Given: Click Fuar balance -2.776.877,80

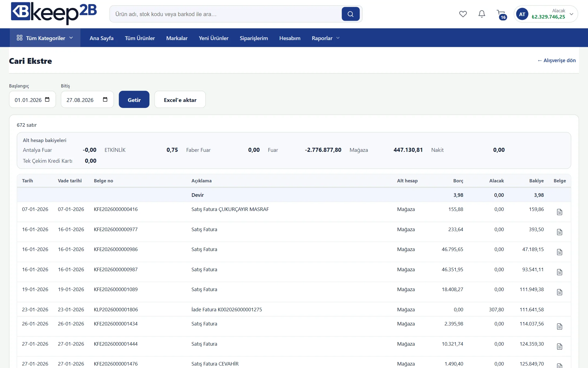Looking at the screenshot, I should coord(323,150).
